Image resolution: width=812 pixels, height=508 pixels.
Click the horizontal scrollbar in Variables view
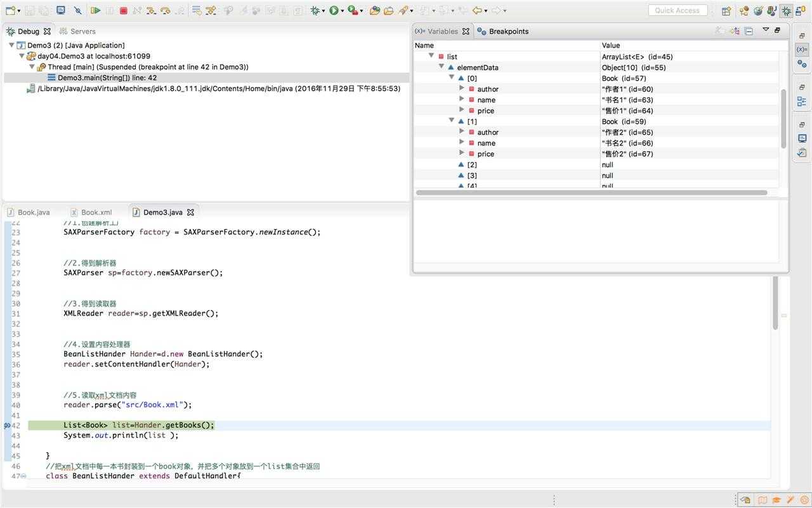[591, 192]
